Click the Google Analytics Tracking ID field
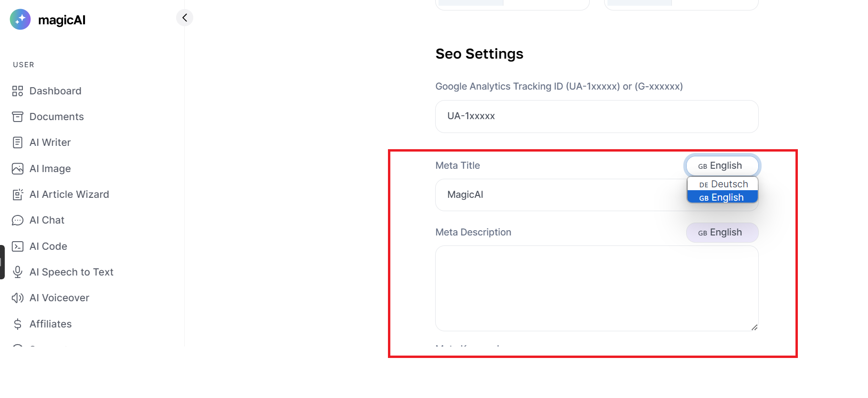This screenshot has height=398, width=868. [x=596, y=116]
